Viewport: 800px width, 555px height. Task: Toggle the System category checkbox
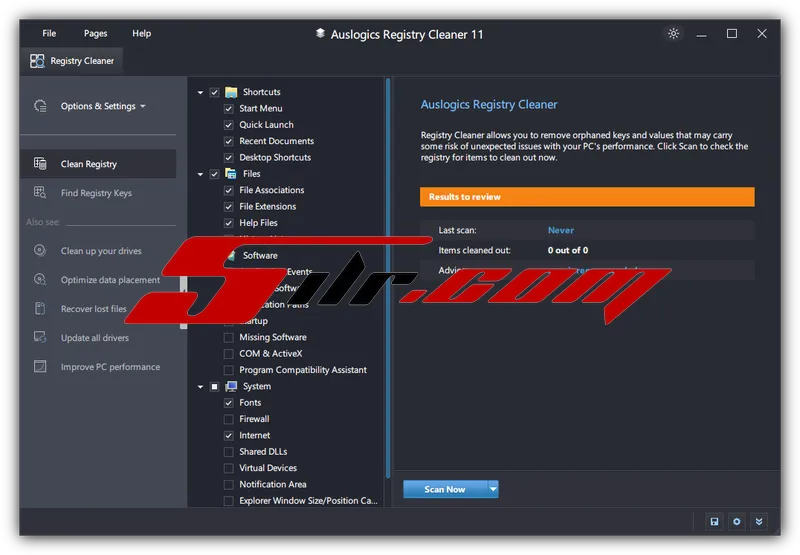click(214, 387)
